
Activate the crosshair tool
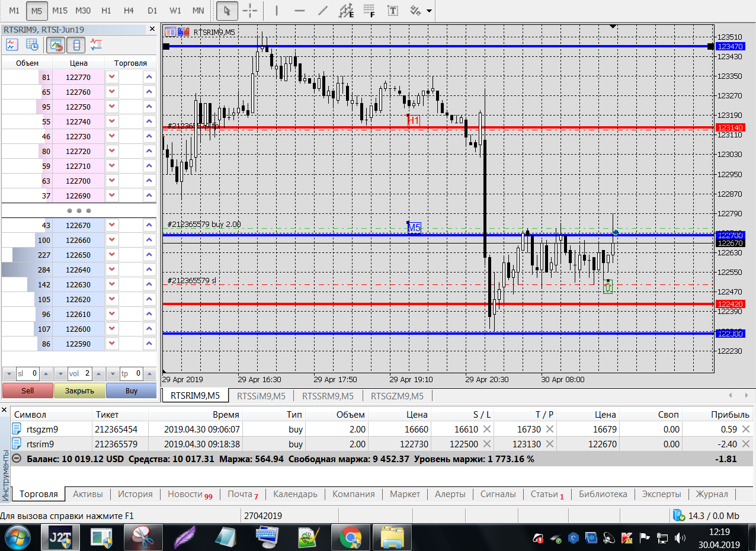(x=250, y=11)
